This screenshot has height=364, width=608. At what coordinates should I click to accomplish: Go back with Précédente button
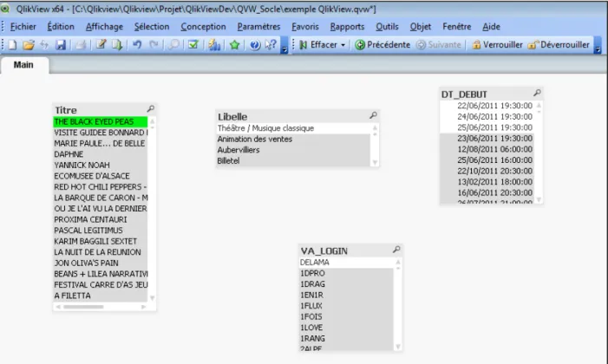click(382, 45)
